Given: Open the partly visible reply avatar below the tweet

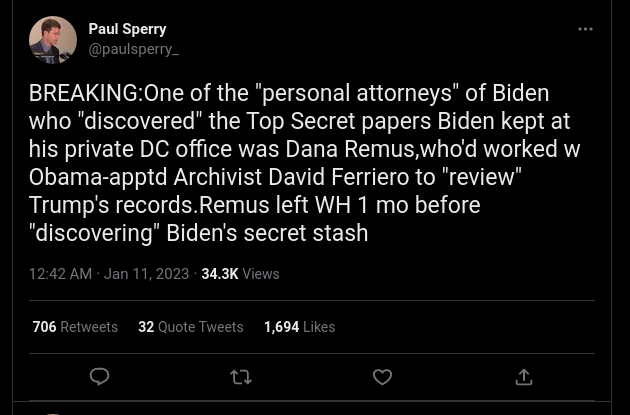Looking at the screenshot, I should [53, 413].
